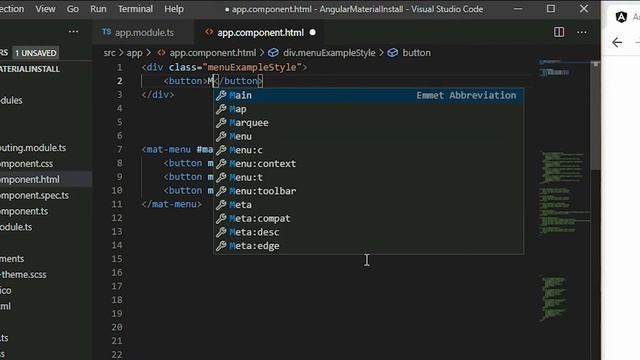Screen dimensions: 640x360
Task: Click the cube icon before div.menuExampleStyle breadcrumb
Action: (273, 53)
